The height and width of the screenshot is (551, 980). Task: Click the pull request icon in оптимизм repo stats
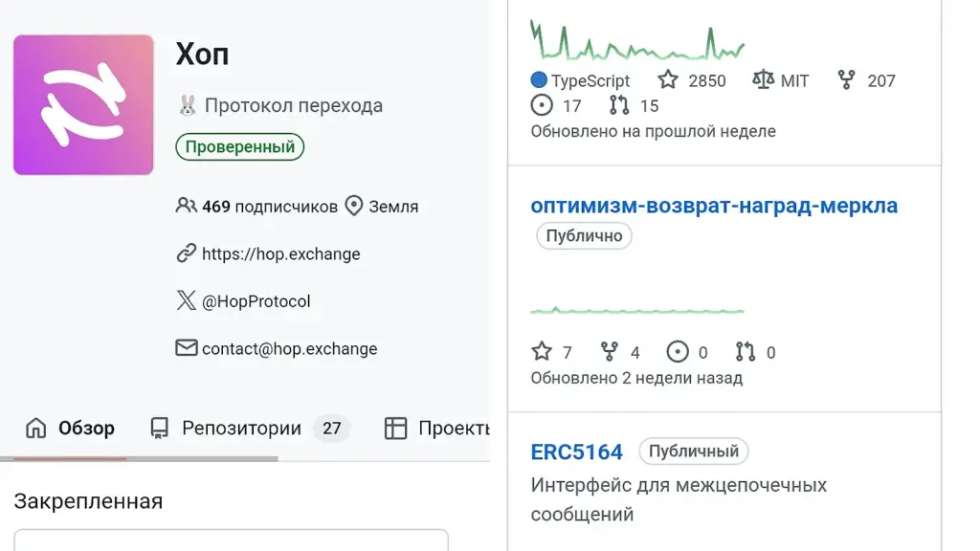point(745,352)
